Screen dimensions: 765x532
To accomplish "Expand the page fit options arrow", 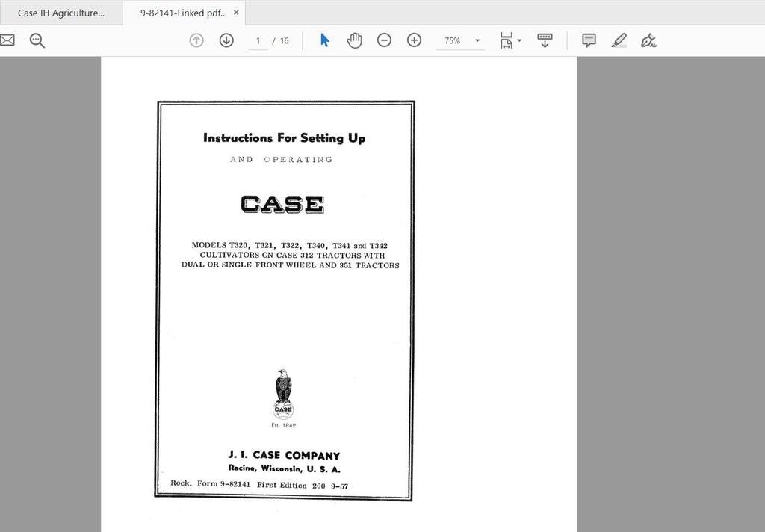I will coord(520,40).
